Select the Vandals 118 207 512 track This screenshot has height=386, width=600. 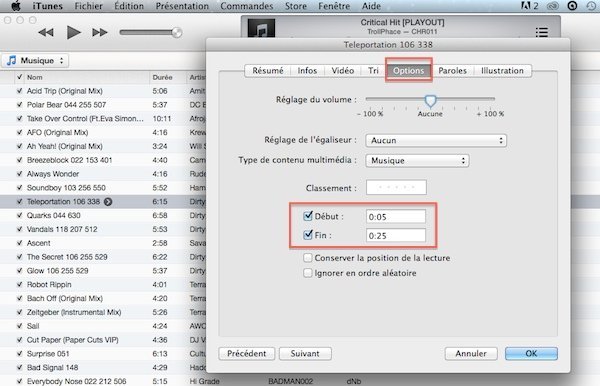point(62,229)
